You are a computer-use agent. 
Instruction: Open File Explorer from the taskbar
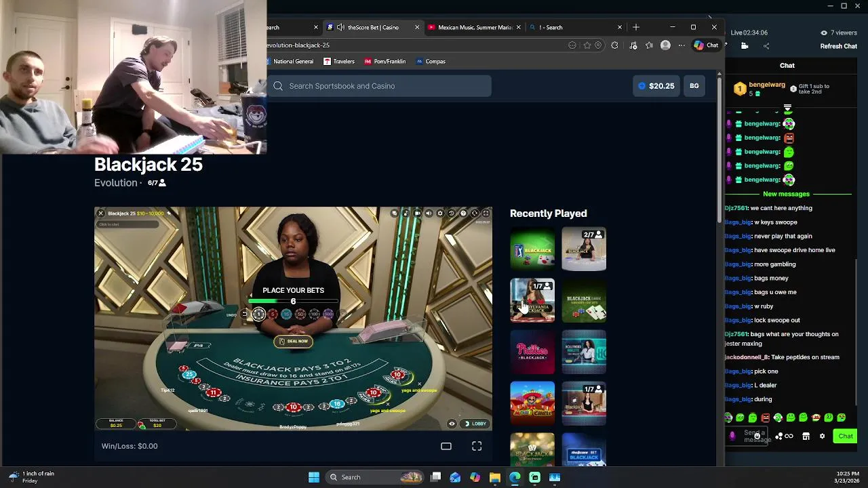(495, 477)
